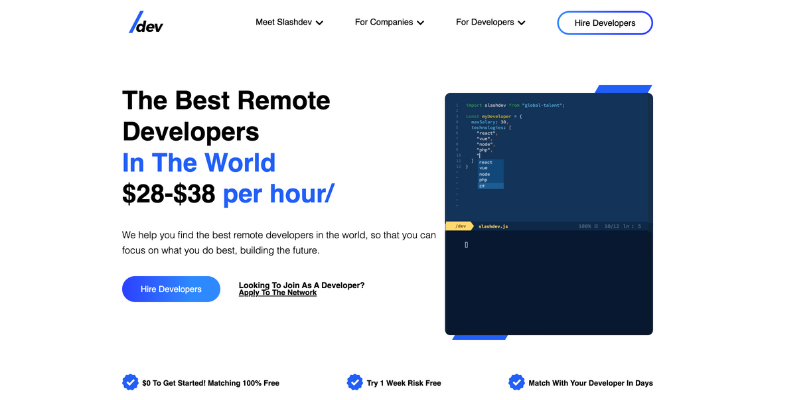This screenshot has height=400, width=800.
Task: Select the vue autocomplete suggestion
Action: tap(491, 168)
